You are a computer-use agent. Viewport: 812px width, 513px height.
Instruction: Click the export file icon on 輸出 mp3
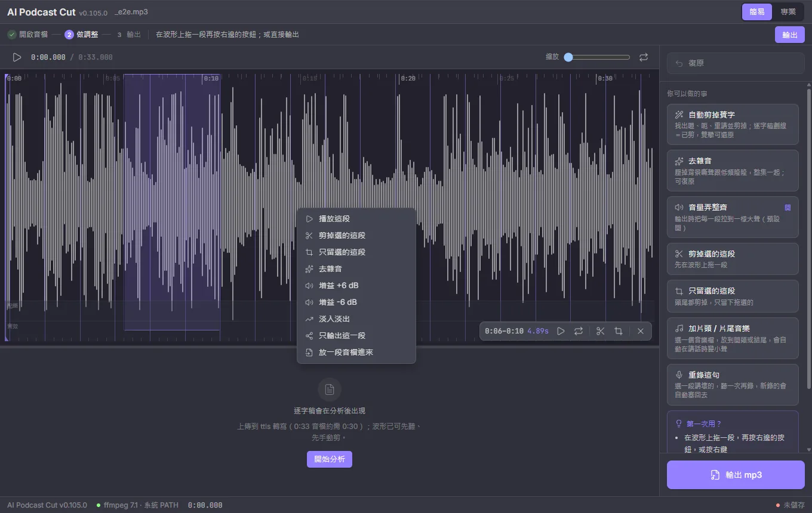coord(715,475)
